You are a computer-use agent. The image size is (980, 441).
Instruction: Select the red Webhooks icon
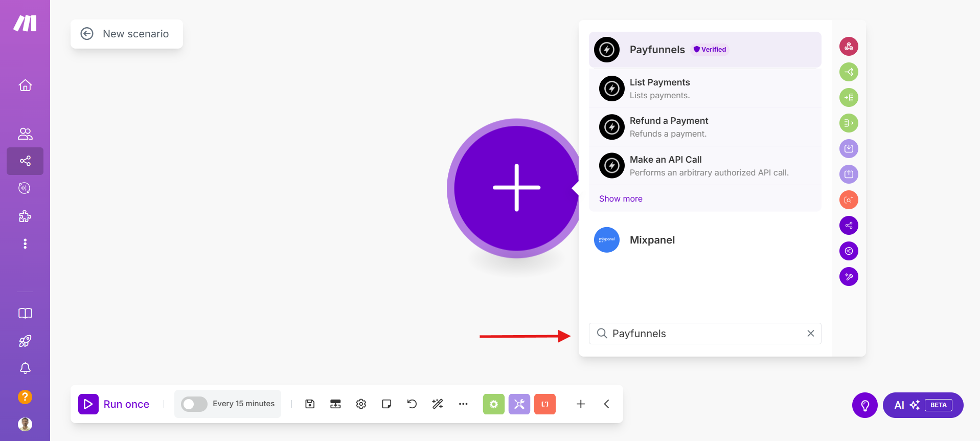(x=849, y=47)
